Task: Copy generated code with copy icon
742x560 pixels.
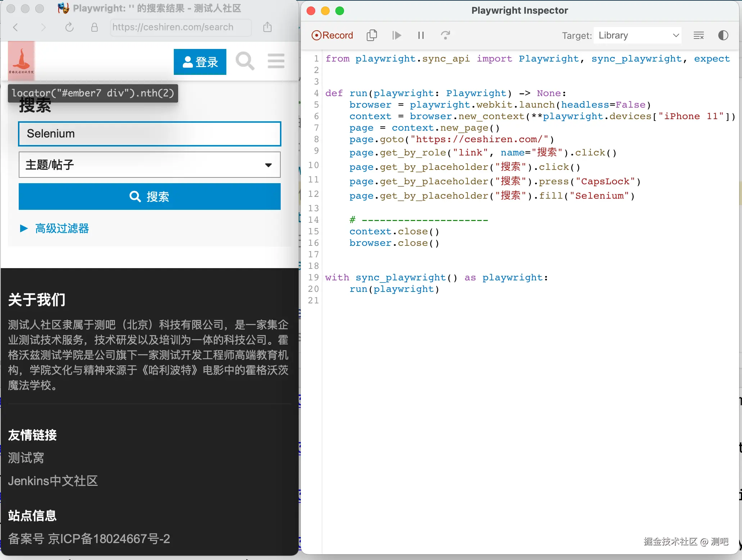Action: [372, 35]
